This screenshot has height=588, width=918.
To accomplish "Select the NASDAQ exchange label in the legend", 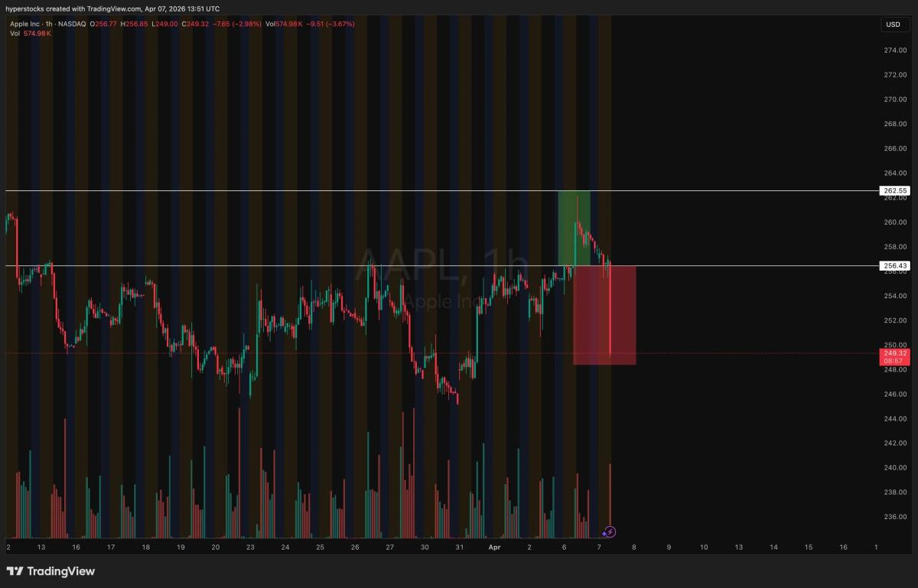I will click(71, 24).
